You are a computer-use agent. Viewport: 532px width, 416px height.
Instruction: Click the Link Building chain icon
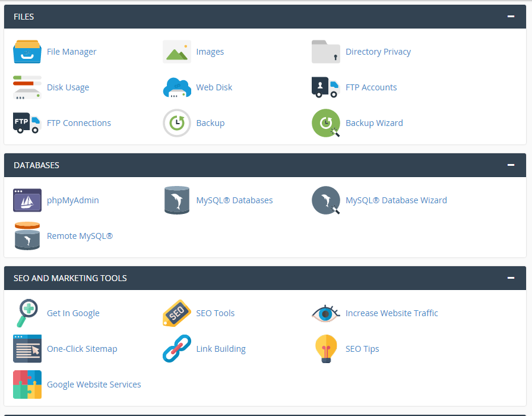(x=176, y=349)
